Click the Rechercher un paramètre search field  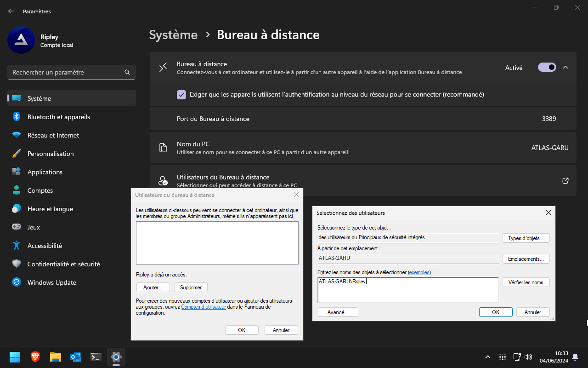pos(72,72)
